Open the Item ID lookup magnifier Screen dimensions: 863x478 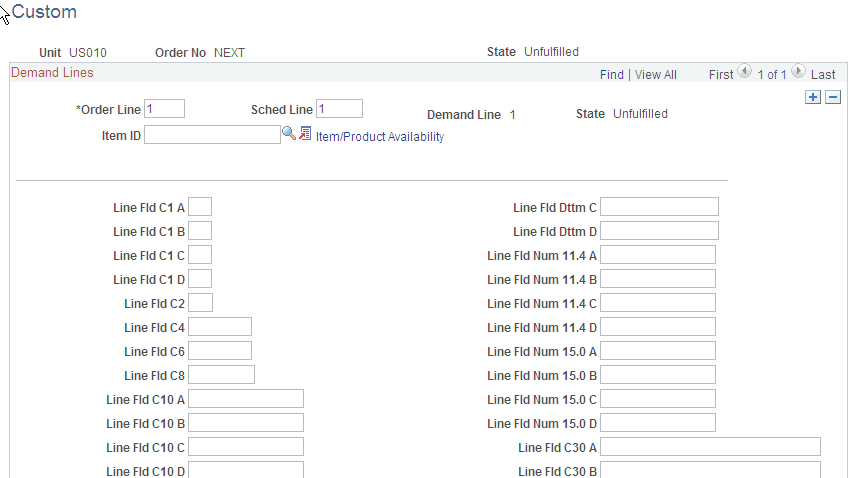coord(289,133)
